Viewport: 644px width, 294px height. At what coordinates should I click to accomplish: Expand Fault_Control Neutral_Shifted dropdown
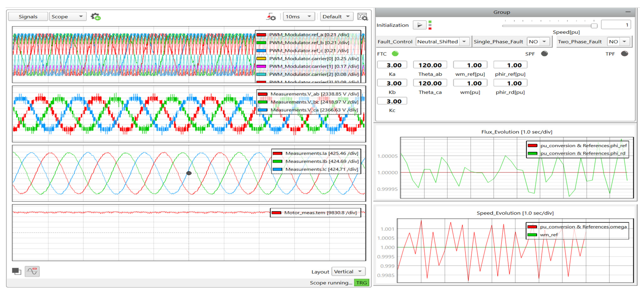pyautogui.click(x=443, y=42)
